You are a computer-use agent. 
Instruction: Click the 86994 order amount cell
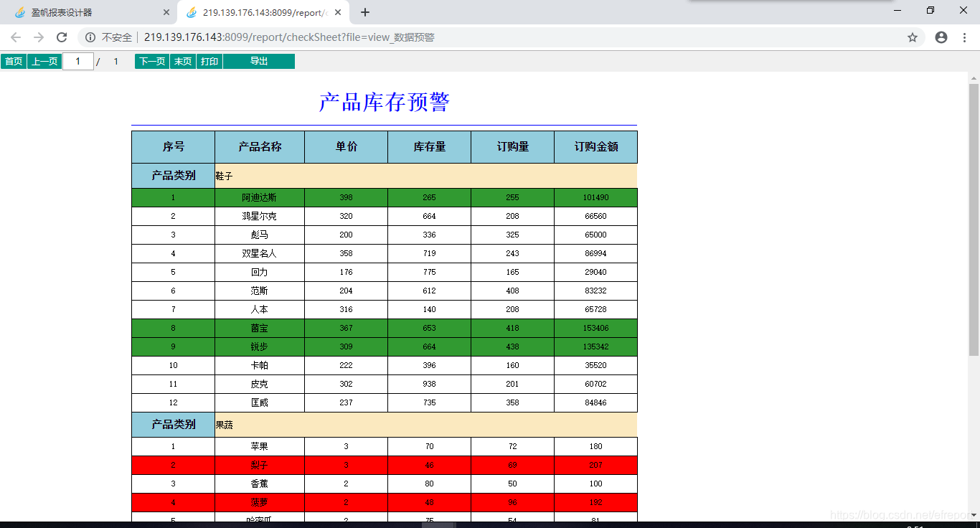(x=595, y=253)
